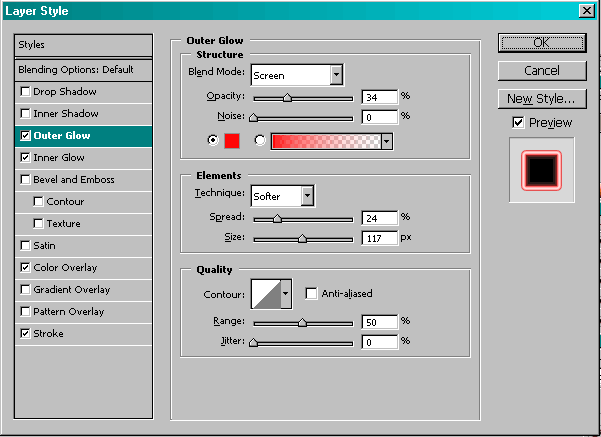Click the New Style... button
Viewport: 601px width, 437px height.
541,98
